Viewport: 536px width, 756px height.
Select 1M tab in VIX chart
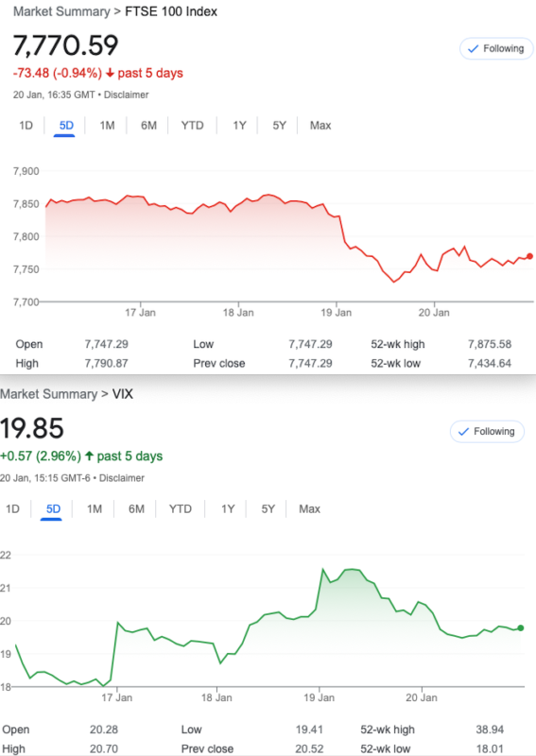[x=95, y=508]
